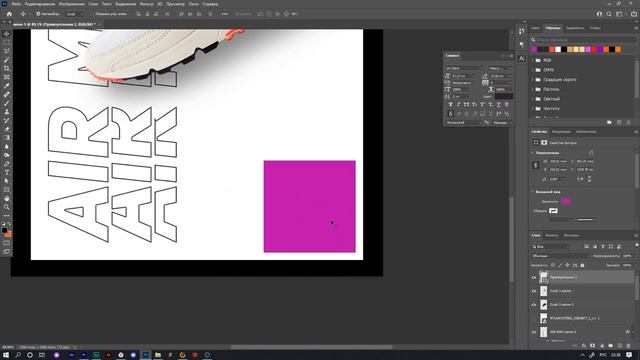The height and width of the screenshot is (360, 640).
Task: Delete the selected layer with trash icon
Action: pyautogui.click(x=629, y=346)
